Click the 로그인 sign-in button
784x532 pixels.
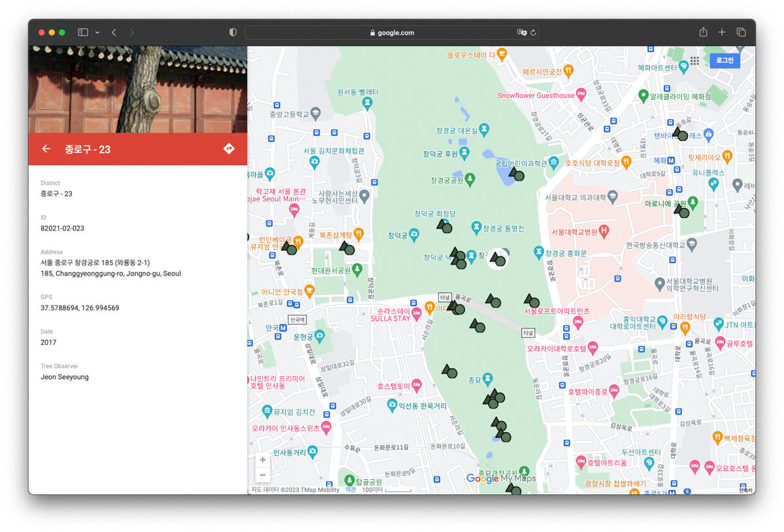(725, 60)
